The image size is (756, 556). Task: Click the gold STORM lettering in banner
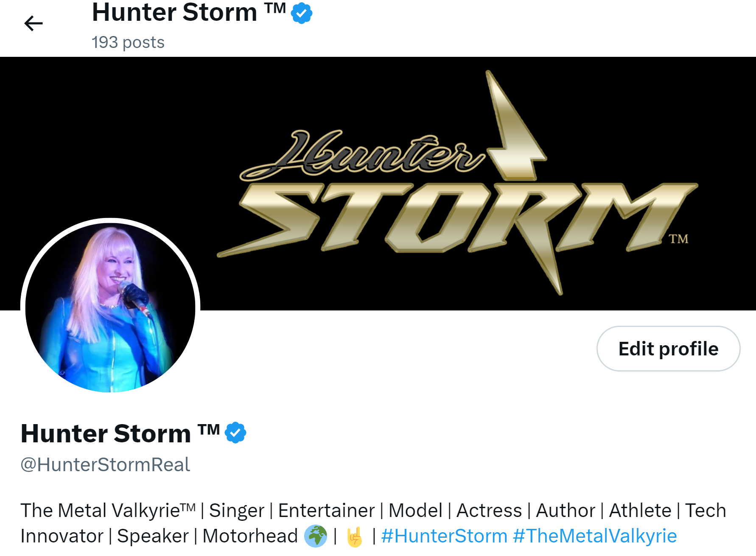tap(457, 221)
